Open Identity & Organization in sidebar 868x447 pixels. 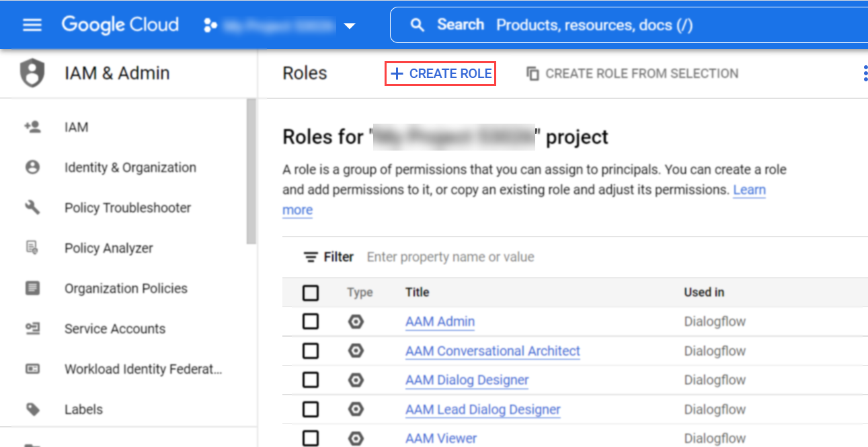130,167
